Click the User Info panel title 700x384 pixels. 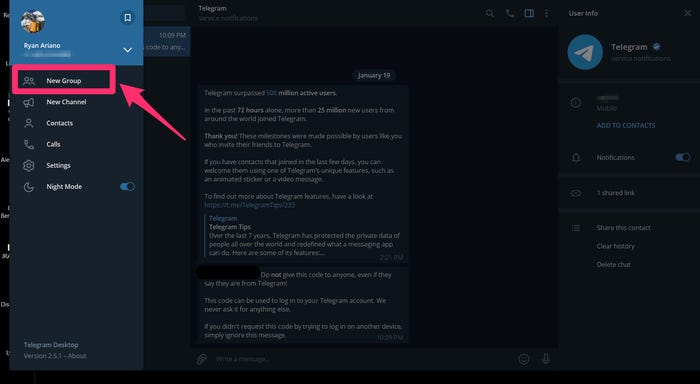(583, 13)
